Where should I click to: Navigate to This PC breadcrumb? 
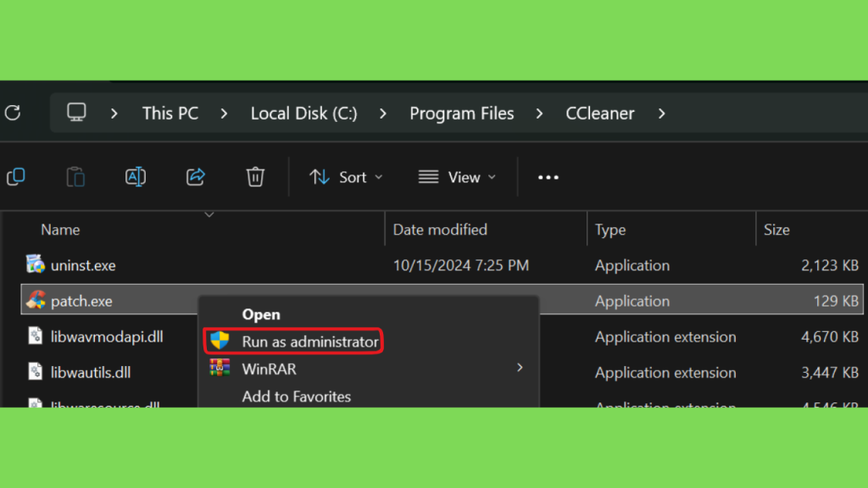click(170, 114)
